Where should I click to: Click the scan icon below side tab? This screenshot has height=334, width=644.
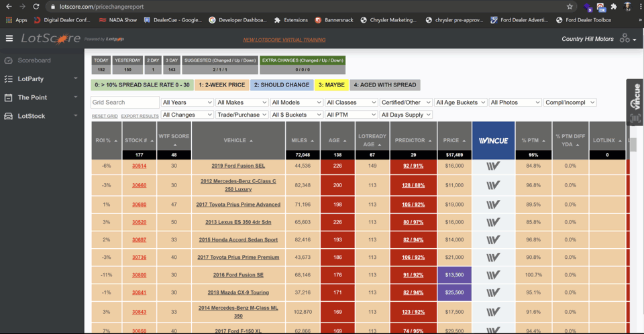(635, 119)
